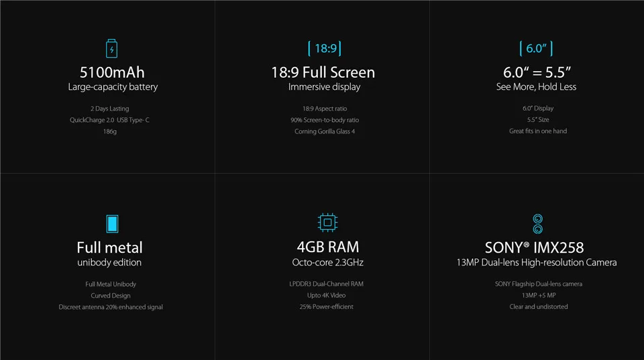Select the 'SONY IMX258' heading
Screen dimensions: 644x360
pos(535,247)
